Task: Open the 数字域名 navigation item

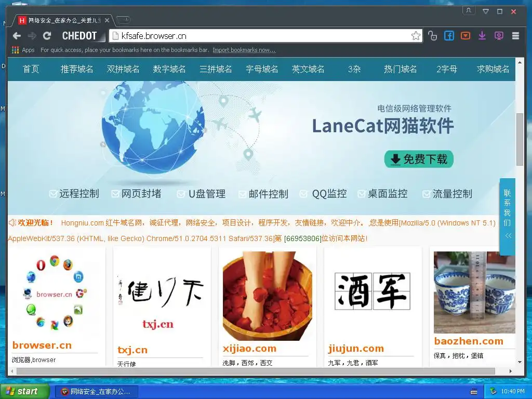Action: (169, 69)
